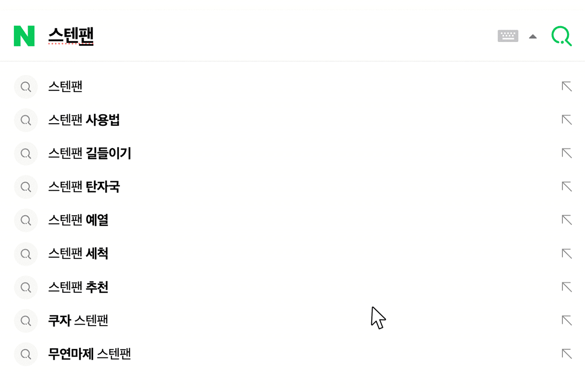This screenshot has width=585, height=392.
Task: Open the virtual keyboard icon
Action: [x=508, y=36]
